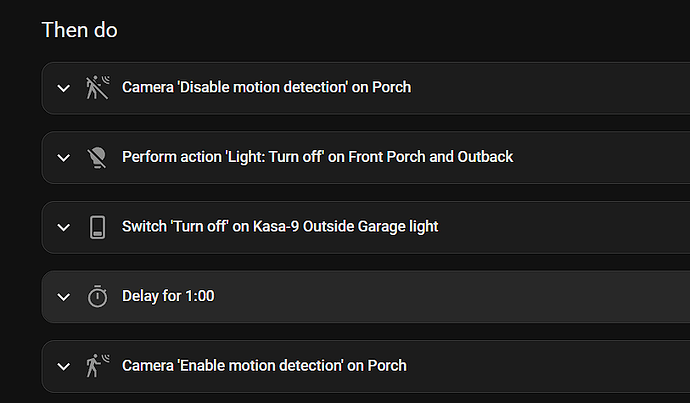
Task: Select the text Camera 'Enable motion detection' on Porch
Action: point(264,366)
